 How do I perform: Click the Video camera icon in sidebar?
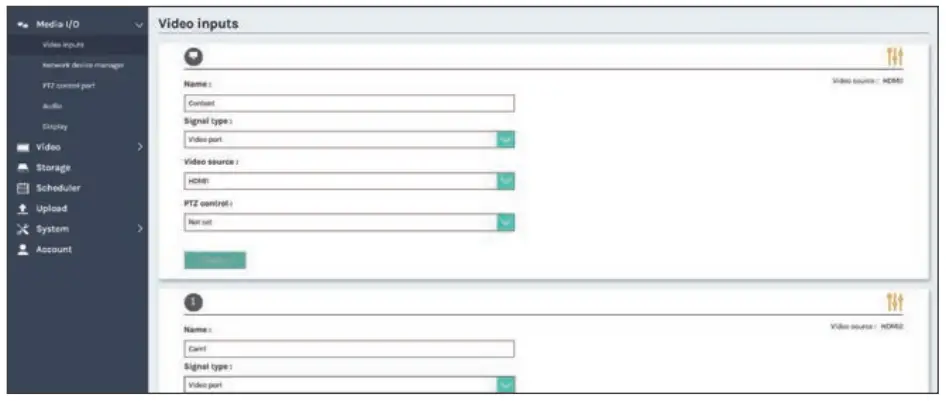click(x=22, y=147)
